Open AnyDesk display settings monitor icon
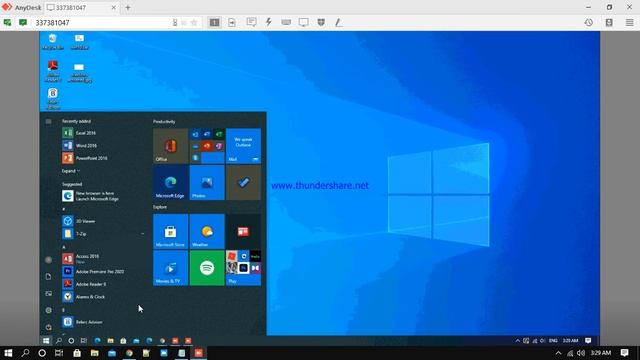The height and width of the screenshot is (360, 640). [x=303, y=22]
